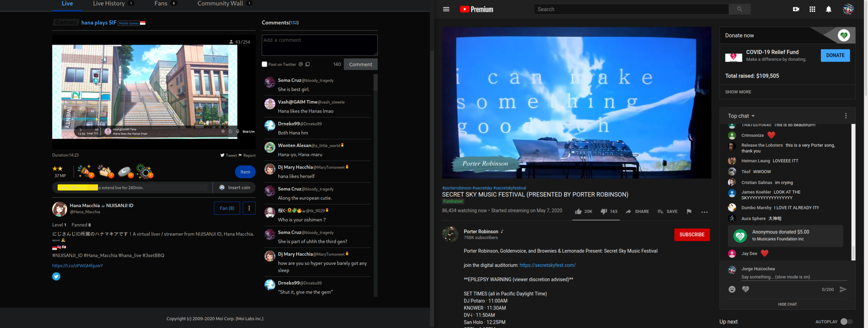Click the Add a comment text box
The image size is (868, 328).
(319, 45)
